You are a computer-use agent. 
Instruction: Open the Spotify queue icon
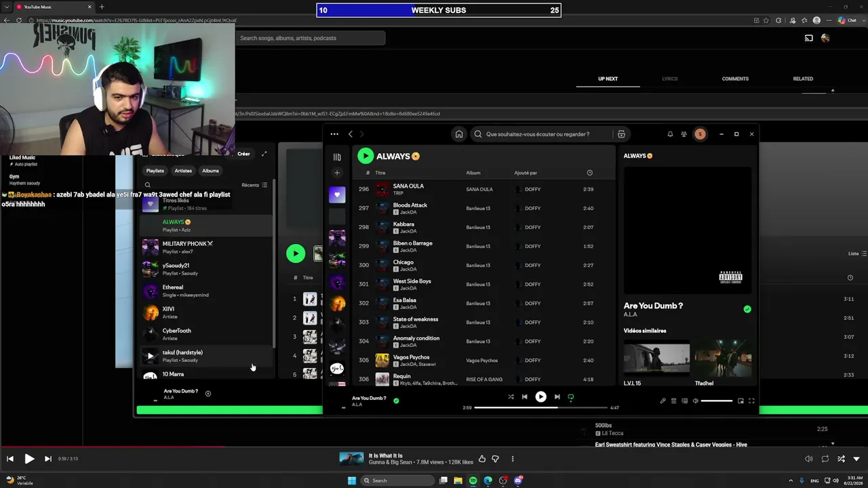tap(673, 401)
